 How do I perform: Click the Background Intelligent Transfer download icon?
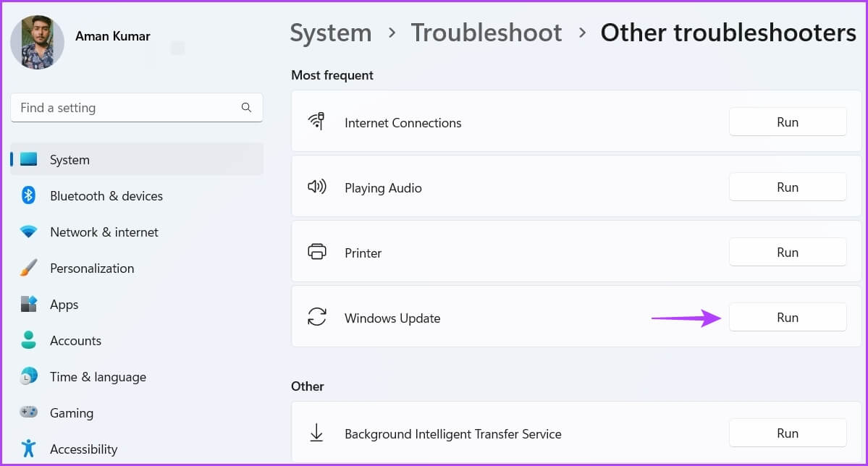[316, 433]
